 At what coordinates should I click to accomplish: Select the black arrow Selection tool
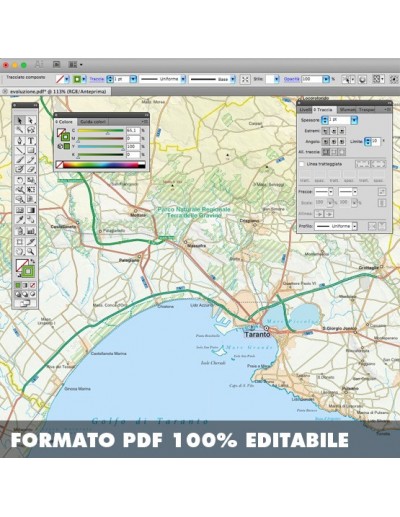[x=20, y=120]
